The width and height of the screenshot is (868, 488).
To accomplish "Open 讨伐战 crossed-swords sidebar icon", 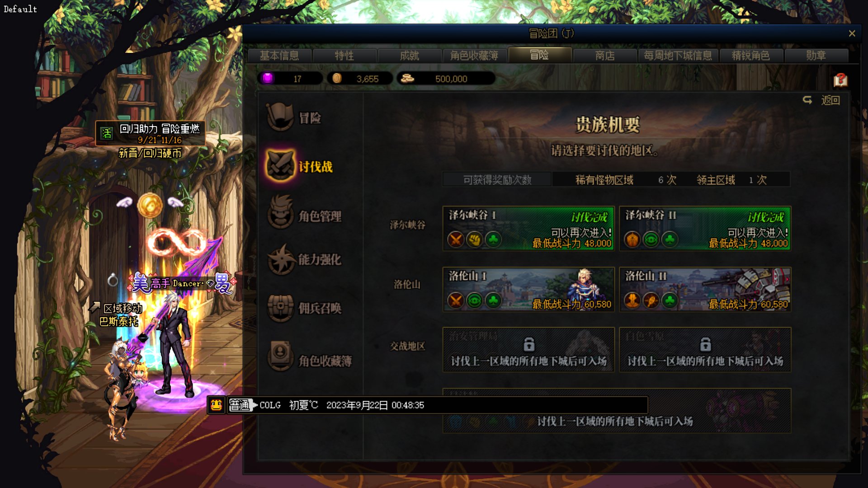I will click(x=280, y=165).
